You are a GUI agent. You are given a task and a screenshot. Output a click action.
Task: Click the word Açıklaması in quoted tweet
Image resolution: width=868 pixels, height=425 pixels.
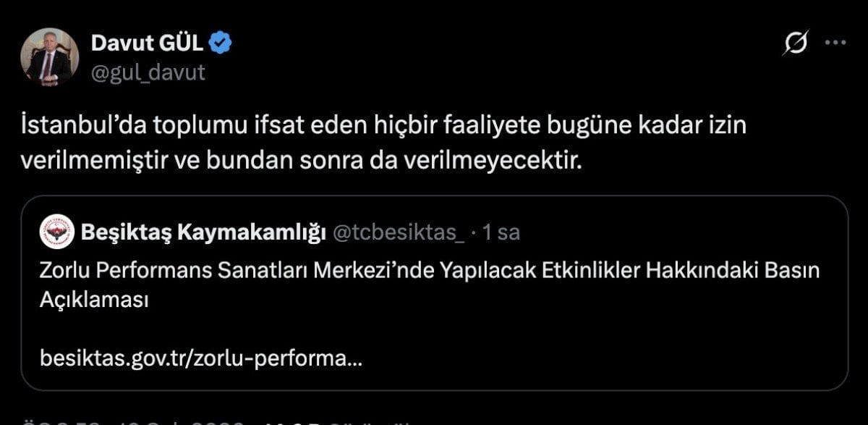94,300
